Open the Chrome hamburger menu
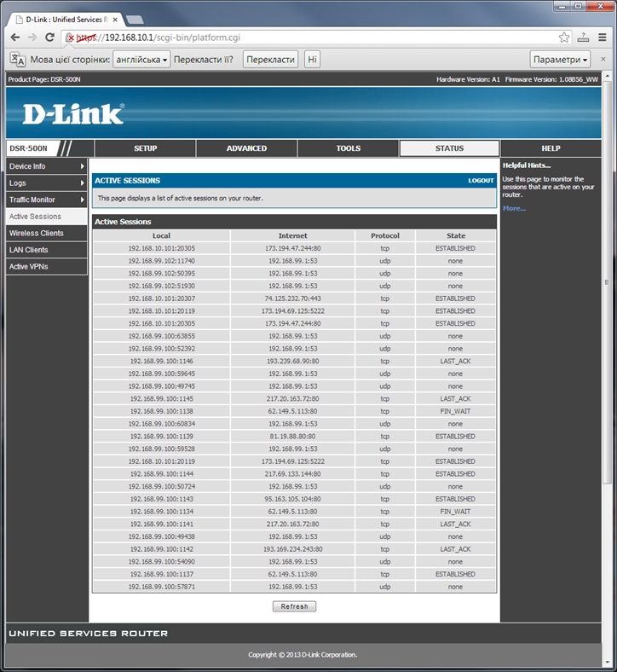 [x=603, y=38]
